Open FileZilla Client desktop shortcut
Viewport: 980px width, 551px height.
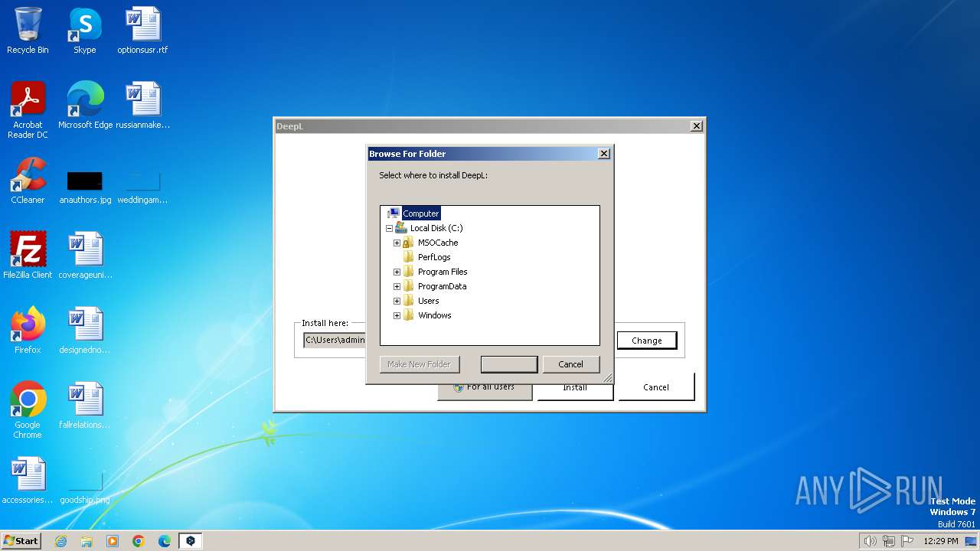click(28, 256)
